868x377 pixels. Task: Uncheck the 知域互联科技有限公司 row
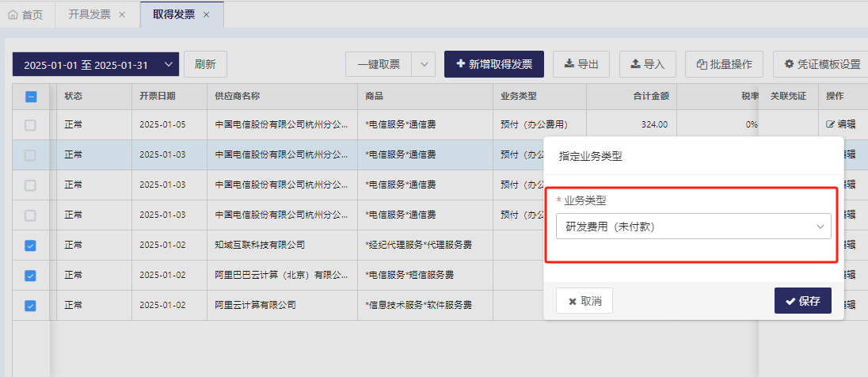point(30,246)
